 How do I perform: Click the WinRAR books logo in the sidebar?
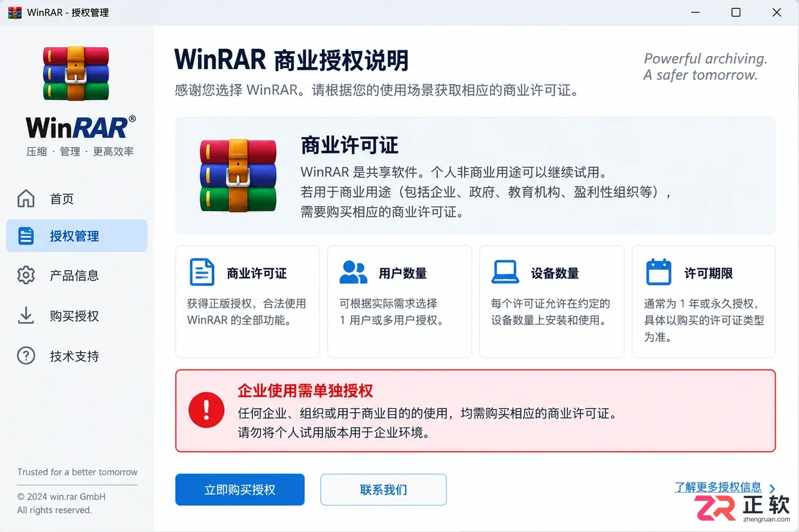[76, 74]
